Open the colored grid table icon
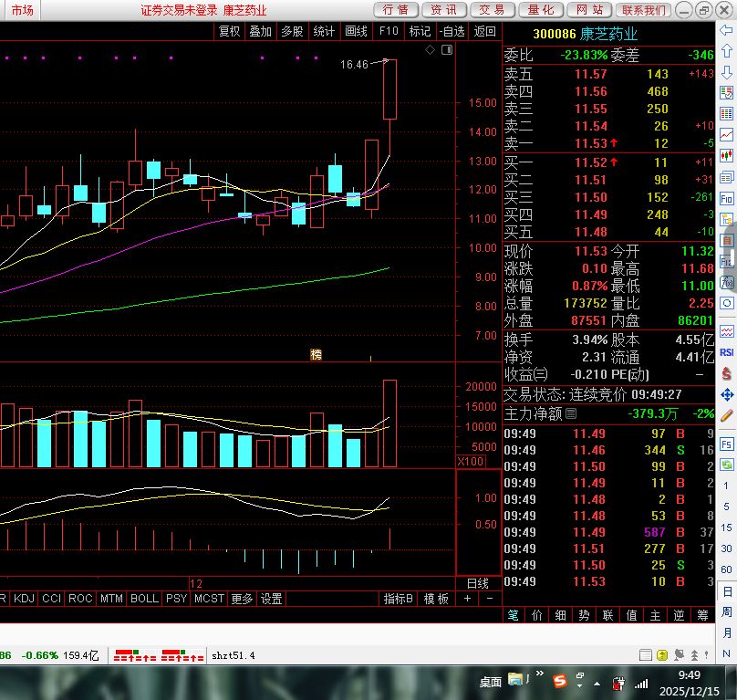Image resolution: width=737 pixels, height=700 pixels. tap(726, 113)
